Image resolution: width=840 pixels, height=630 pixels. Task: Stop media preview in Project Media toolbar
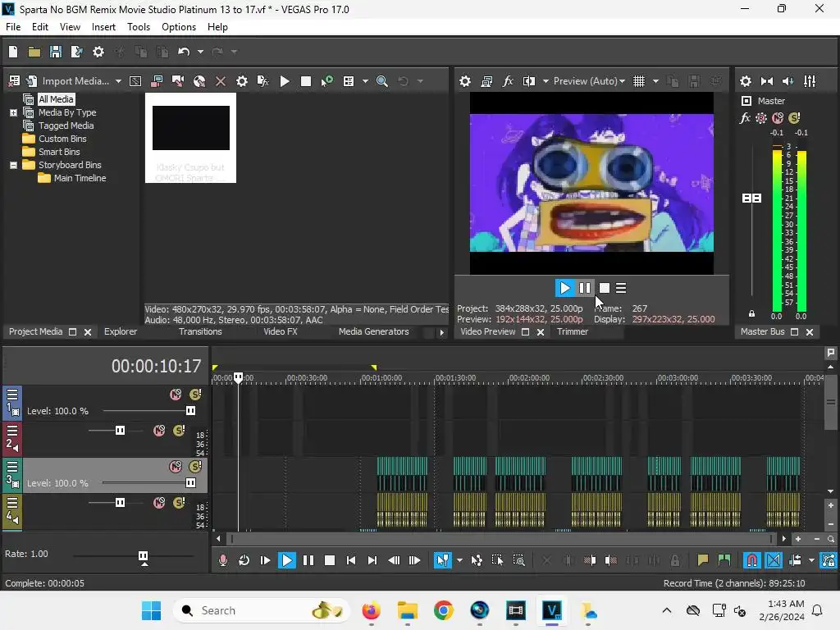coord(306,81)
